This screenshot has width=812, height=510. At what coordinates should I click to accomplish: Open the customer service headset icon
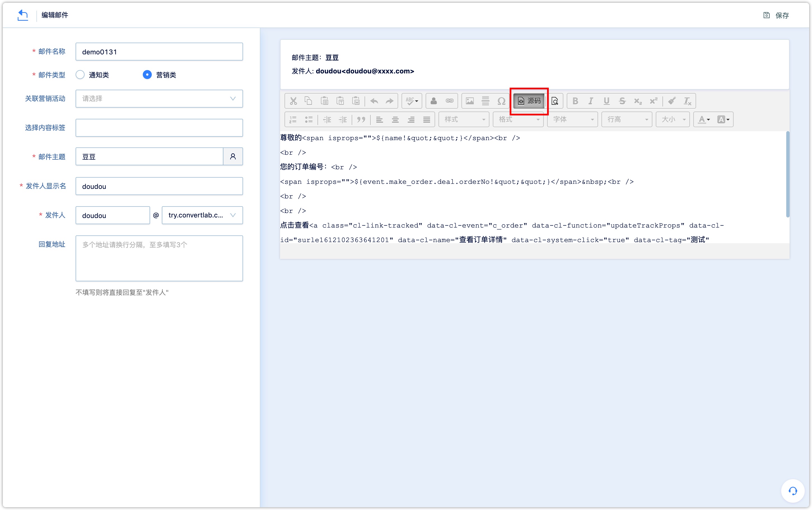tap(793, 491)
